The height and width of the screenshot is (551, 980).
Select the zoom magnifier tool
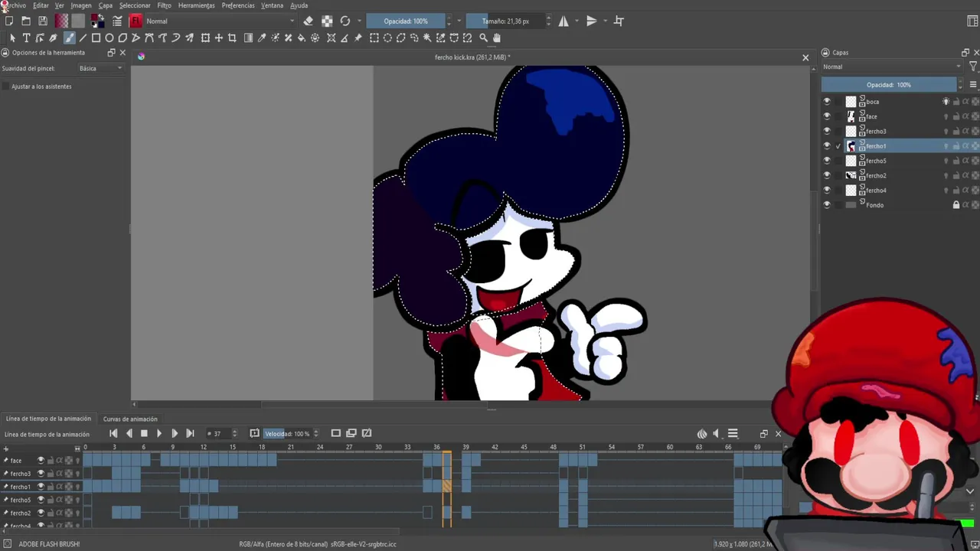point(483,37)
